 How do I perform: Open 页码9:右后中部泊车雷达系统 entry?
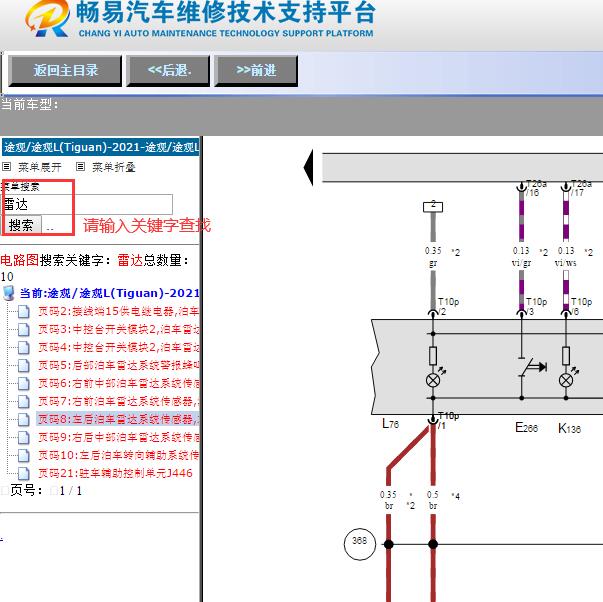tap(118, 437)
